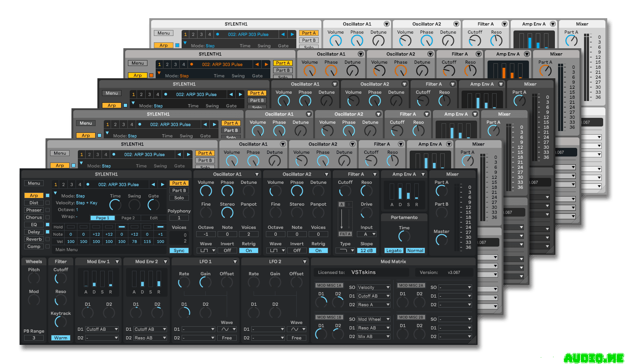Click the previous preset arrow in the front darkest window
The height and width of the screenshot is (364, 625).
coord(152,185)
